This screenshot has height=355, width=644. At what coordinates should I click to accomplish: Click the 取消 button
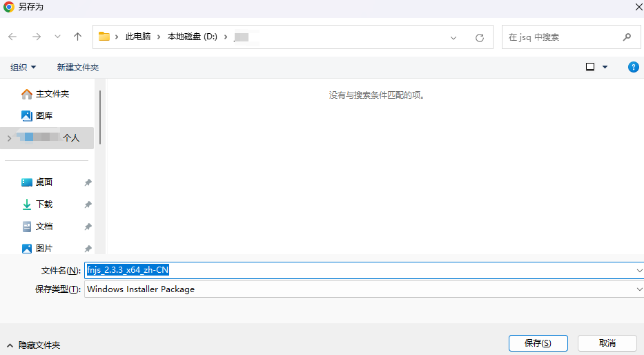[607, 343]
